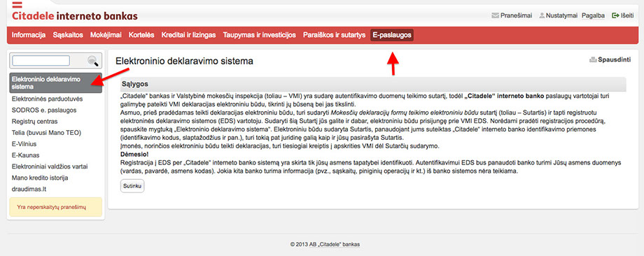Click the Citadele logo icon
Image resolution: width=644 pixels, height=256 pixels.
pyautogui.click(x=17, y=6)
